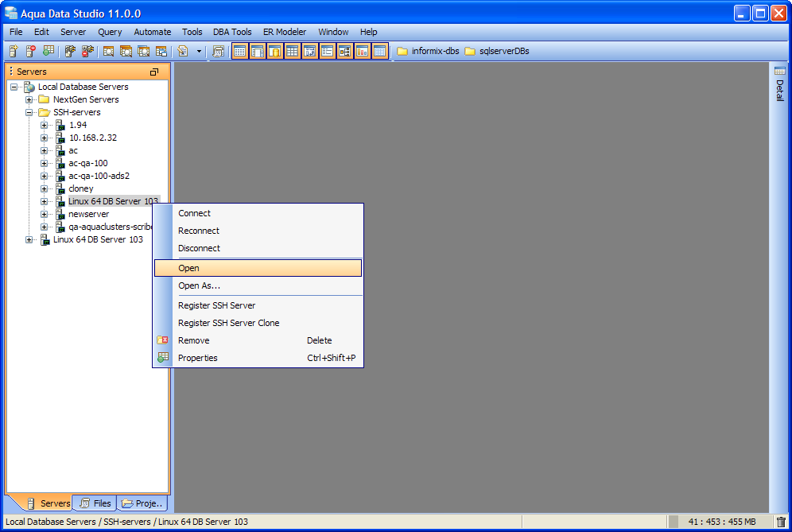Expand the bottom Linux 64 DB Server 103 node
Viewport: 792px width, 532px height.
tap(29, 239)
